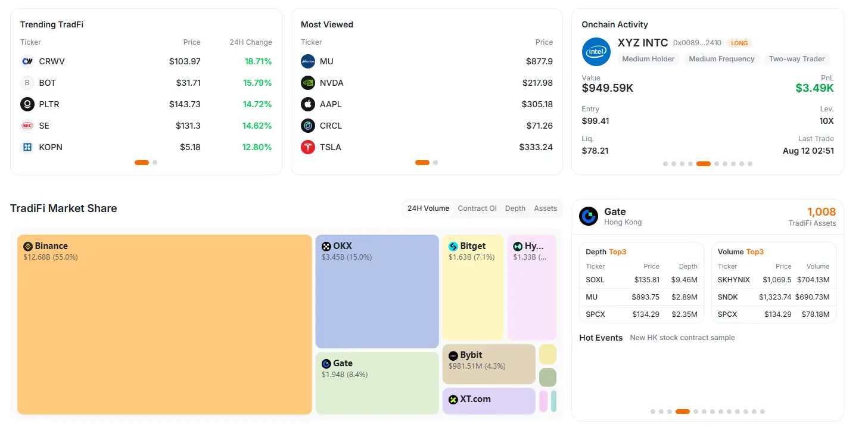Click the 1,008 TradFi Assets count
Image resolution: width=868 pixels, height=427 pixels.
pyautogui.click(x=822, y=212)
